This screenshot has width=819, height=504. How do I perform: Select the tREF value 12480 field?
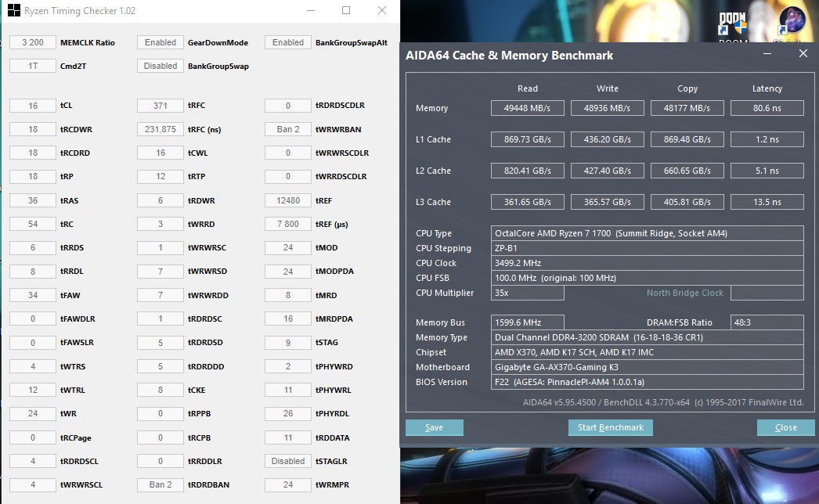coord(288,200)
